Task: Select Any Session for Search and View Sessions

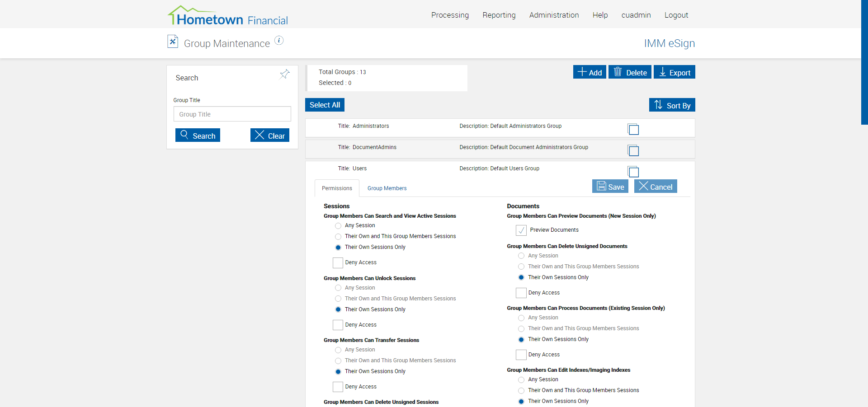Action: click(x=338, y=226)
